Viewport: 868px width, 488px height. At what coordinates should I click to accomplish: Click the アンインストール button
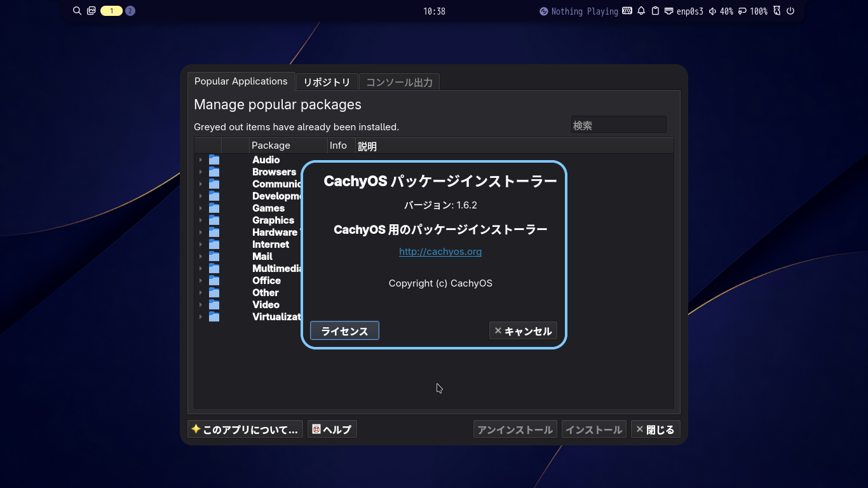pyautogui.click(x=515, y=430)
